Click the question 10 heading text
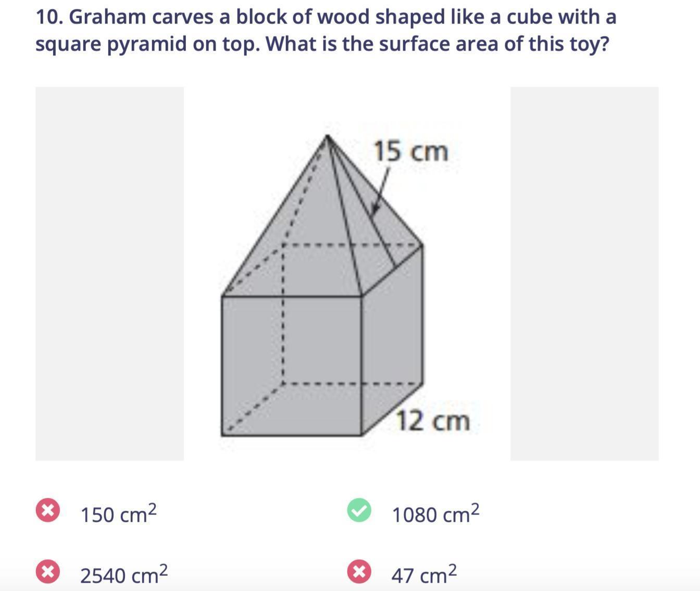The image size is (700, 591). pyautogui.click(x=326, y=30)
